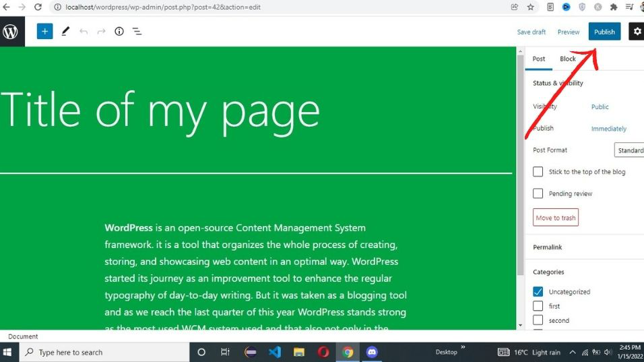Open Cortana circle on the taskbar
Viewport: 644px width, 362px height.
pyautogui.click(x=201, y=352)
